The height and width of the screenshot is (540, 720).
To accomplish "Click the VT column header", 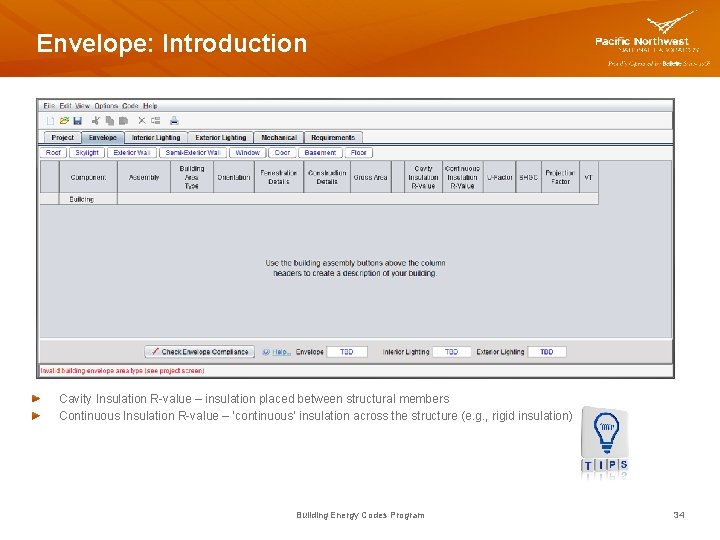I will tap(589, 177).
